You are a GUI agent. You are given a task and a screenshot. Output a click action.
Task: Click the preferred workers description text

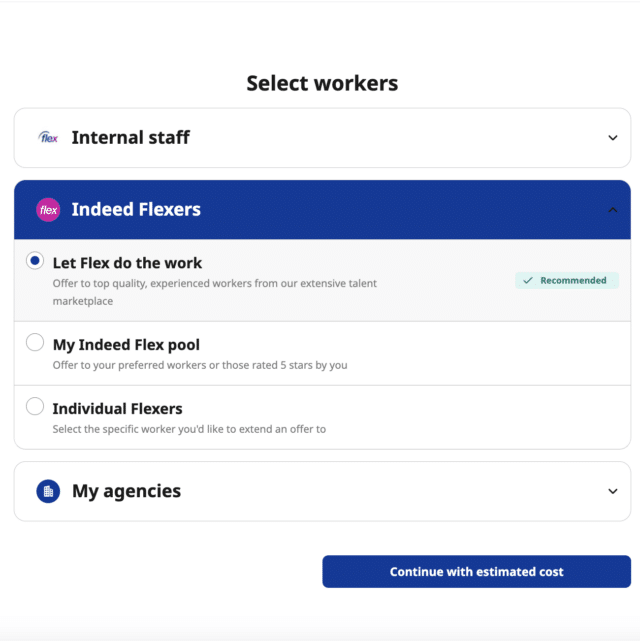tap(200, 365)
